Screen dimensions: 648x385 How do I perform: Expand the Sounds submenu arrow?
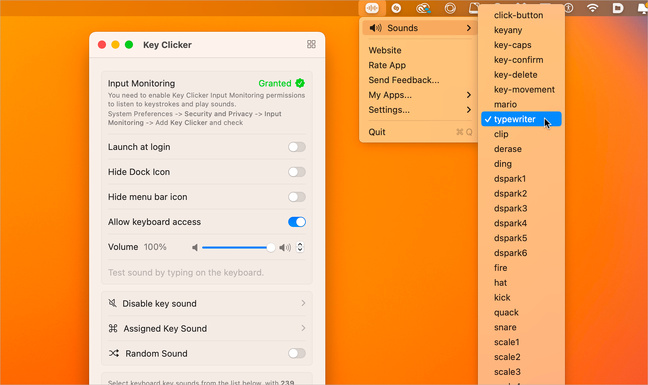469,28
